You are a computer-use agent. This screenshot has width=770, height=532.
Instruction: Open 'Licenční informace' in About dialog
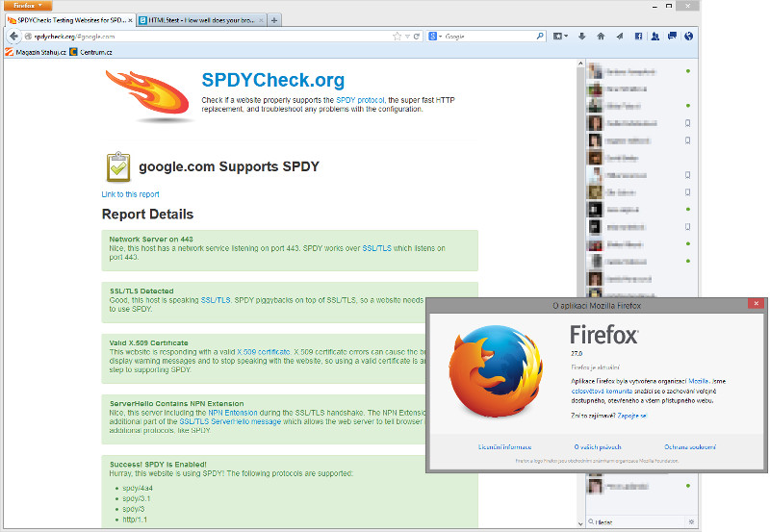click(x=504, y=447)
